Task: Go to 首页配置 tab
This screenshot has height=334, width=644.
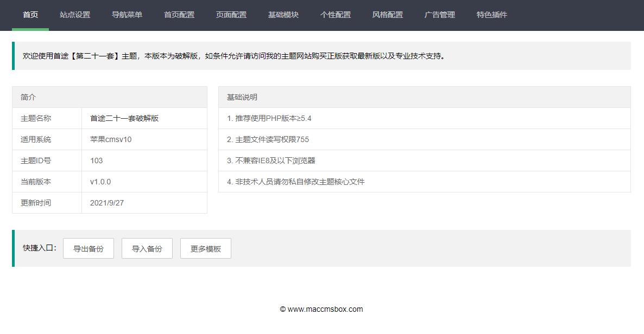Action: [179, 15]
